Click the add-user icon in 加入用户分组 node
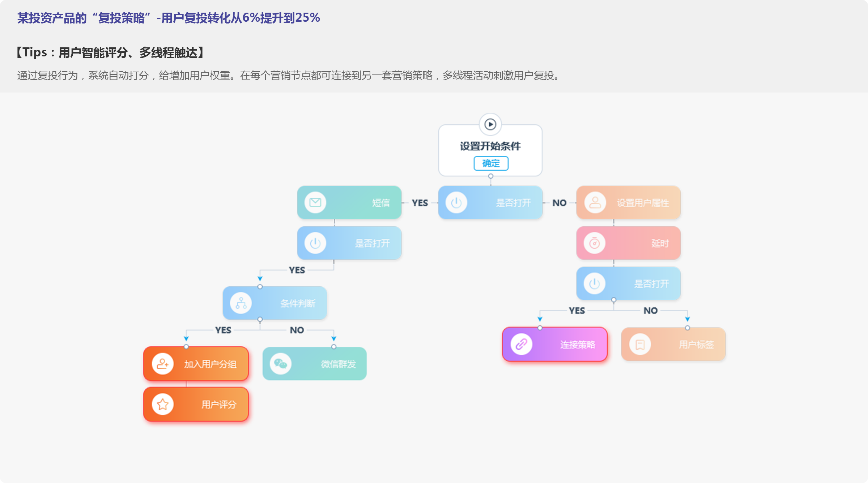Image resolution: width=868 pixels, height=483 pixels. coord(162,364)
